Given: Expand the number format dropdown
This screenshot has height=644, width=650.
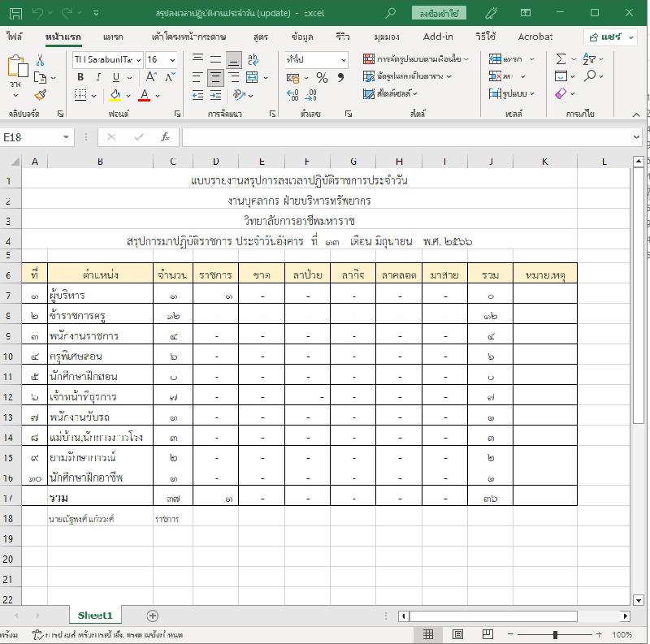Looking at the screenshot, I should point(343,60).
